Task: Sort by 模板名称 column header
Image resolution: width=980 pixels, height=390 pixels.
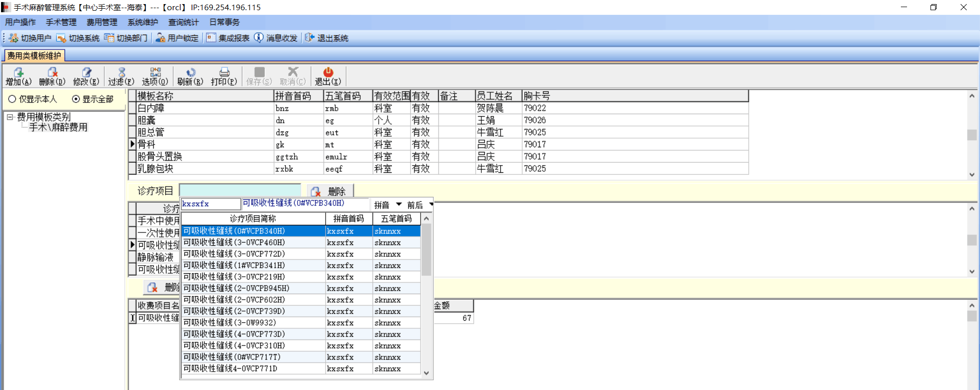Action: (205, 96)
